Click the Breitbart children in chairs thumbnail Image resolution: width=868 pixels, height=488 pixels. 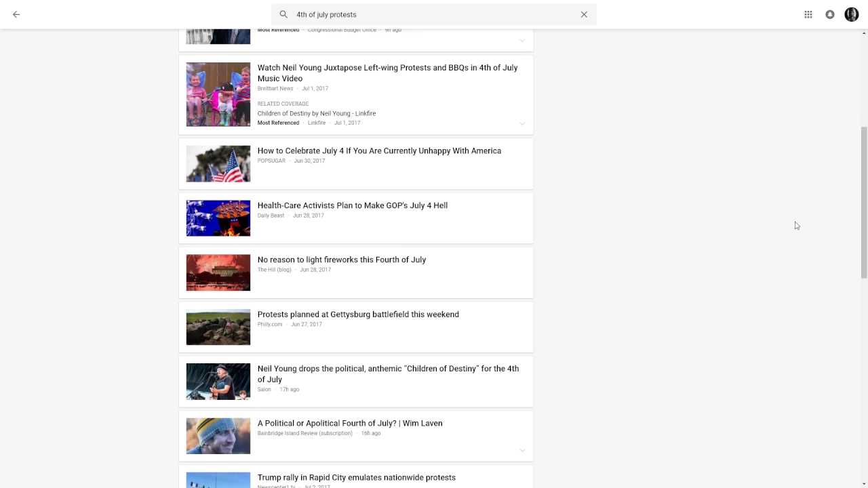tap(218, 94)
